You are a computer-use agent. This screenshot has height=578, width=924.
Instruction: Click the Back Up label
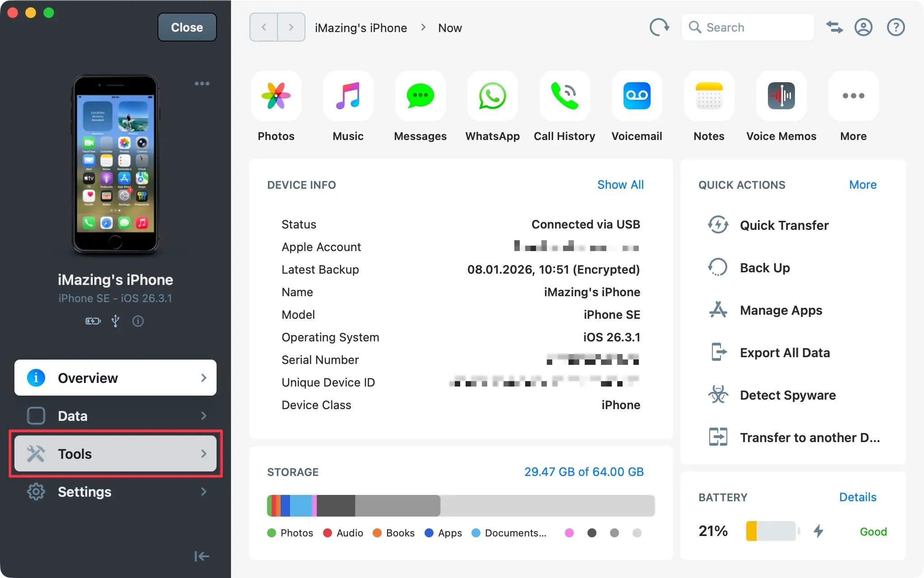[x=765, y=268]
